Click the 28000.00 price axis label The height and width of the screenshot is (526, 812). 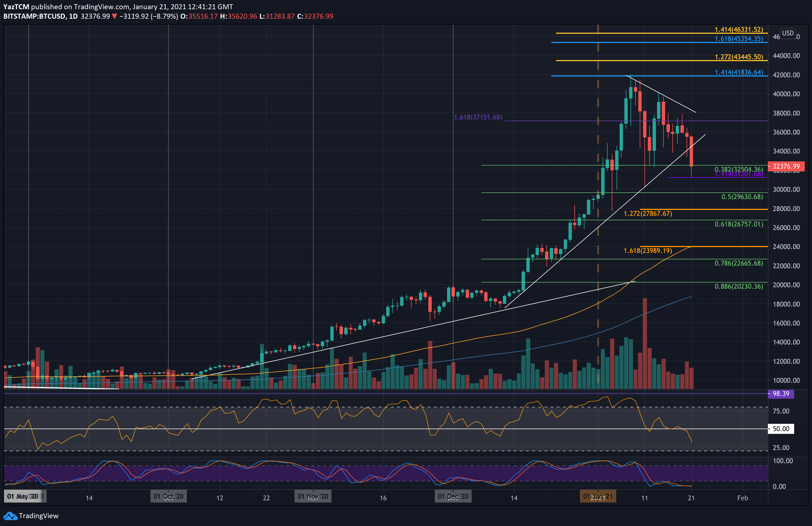(786, 209)
